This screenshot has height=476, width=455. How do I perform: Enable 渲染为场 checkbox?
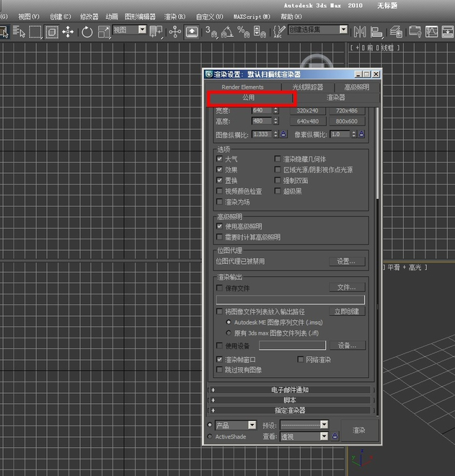[x=219, y=201]
